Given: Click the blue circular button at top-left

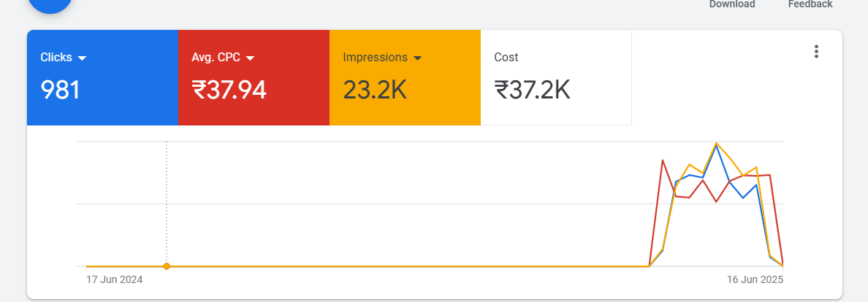Looking at the screenshot, I should pyautogui.click(x=50, y=4).
